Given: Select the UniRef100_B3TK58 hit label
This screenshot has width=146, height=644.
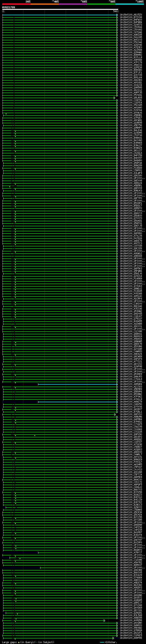Looking at the screenshot, I should coord(131,492).
